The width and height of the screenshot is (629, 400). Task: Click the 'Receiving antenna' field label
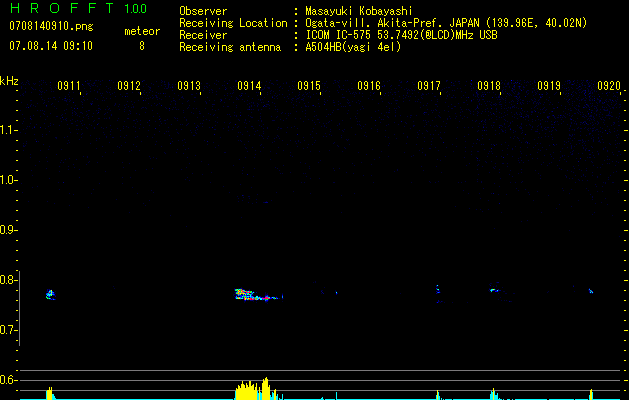click(230, 47)
